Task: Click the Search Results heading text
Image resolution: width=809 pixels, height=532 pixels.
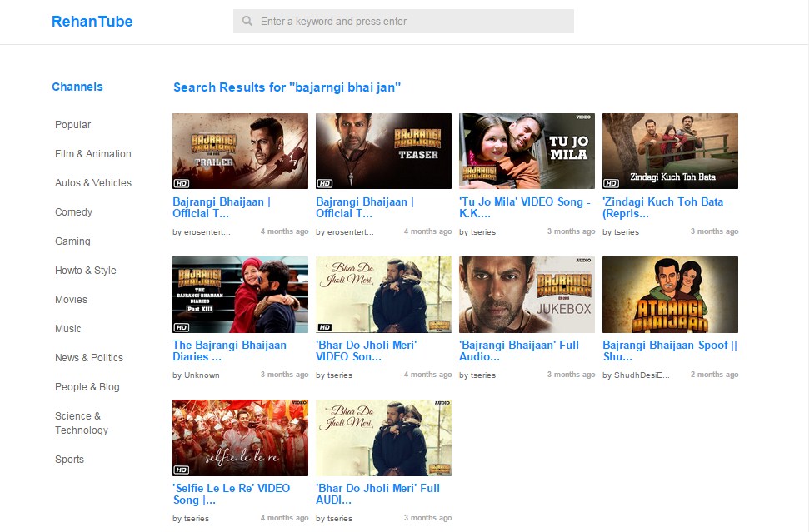Action: coord(287,87)
